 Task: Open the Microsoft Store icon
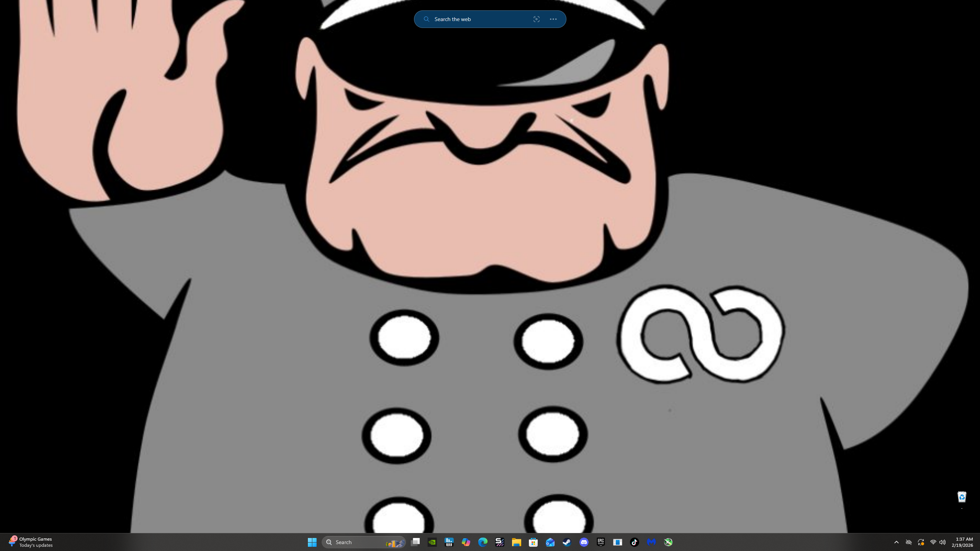tap(533, 542)
